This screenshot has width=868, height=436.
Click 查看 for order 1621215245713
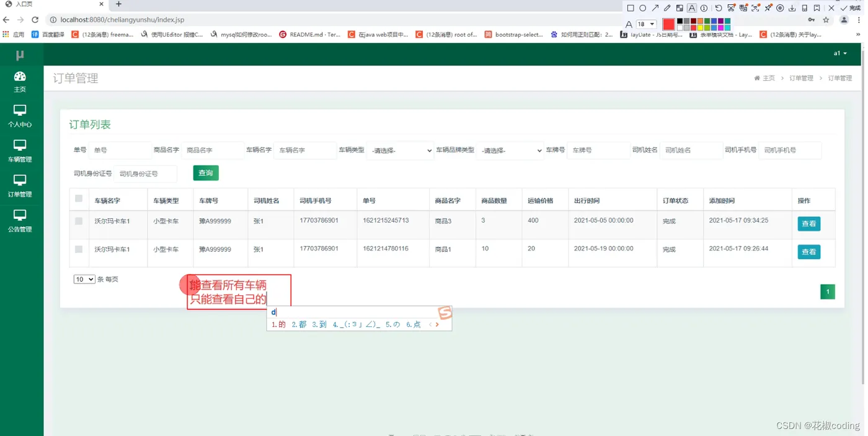point(809,224)
